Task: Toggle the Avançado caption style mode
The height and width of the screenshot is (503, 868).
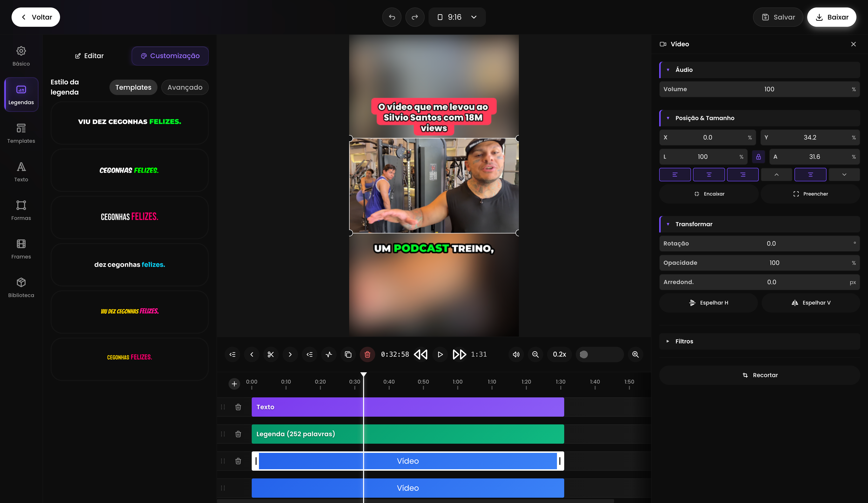Action: (185, 88)
